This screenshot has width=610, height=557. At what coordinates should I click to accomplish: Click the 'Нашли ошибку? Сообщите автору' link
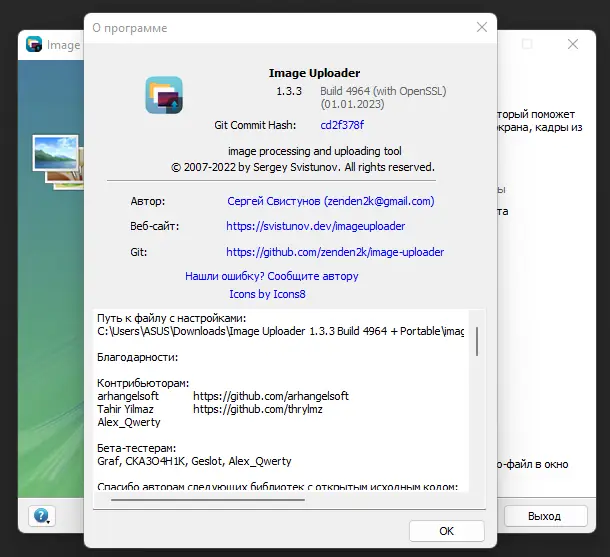coord(272,276)
